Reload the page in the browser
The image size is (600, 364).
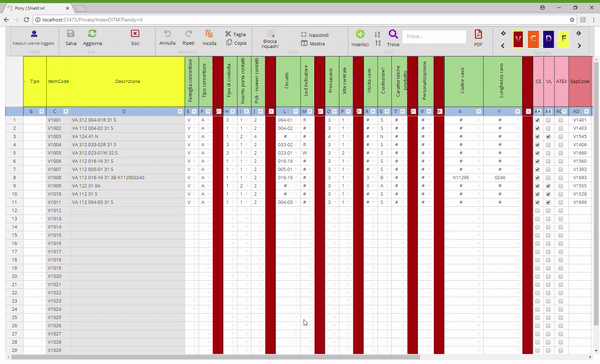(x=26, y=20)
